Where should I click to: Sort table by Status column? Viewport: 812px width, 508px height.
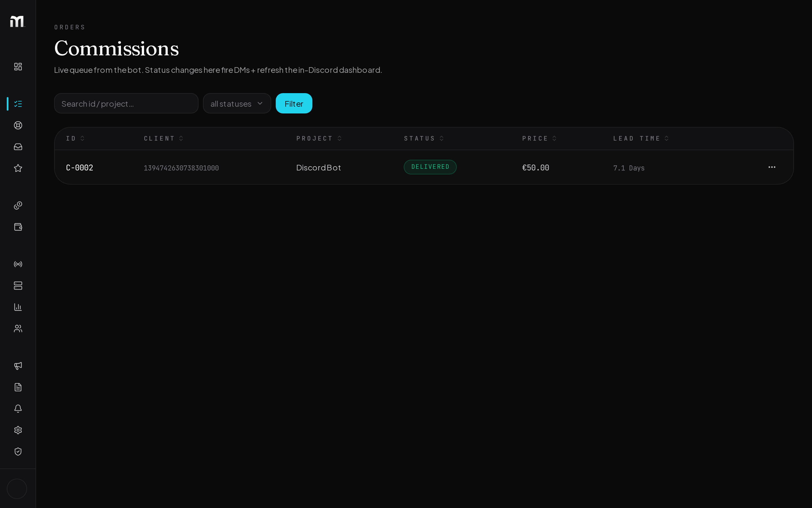(x=424, y=138)
